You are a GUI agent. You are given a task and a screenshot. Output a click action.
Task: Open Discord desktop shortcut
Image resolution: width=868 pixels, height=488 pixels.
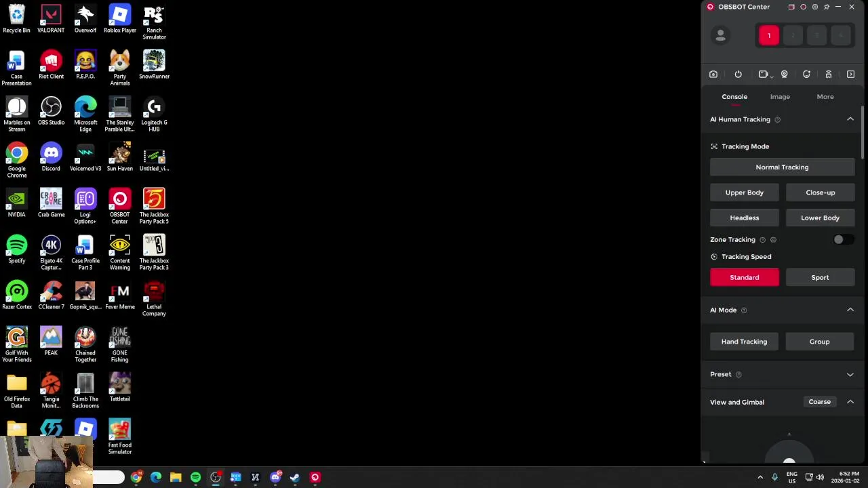click(x=51, y=157)
